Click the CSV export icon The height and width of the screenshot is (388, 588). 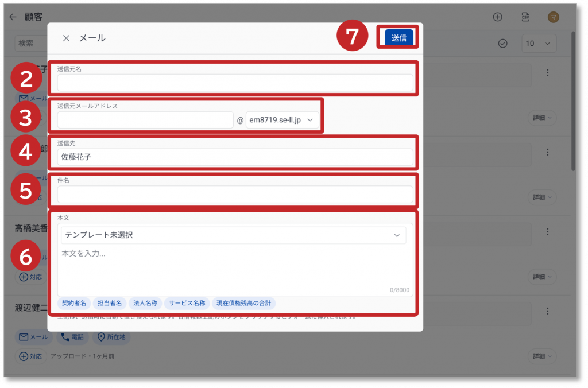[x=525, y=17]
